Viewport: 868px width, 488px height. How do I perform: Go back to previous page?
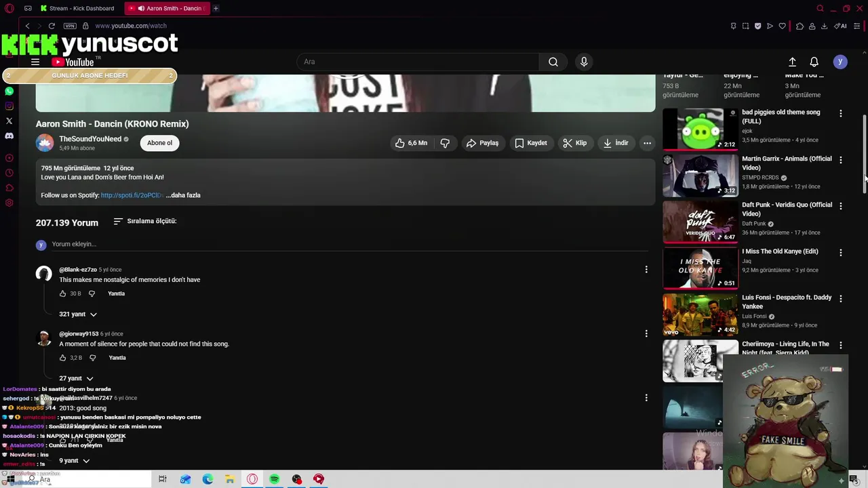[x=27, y=26]
